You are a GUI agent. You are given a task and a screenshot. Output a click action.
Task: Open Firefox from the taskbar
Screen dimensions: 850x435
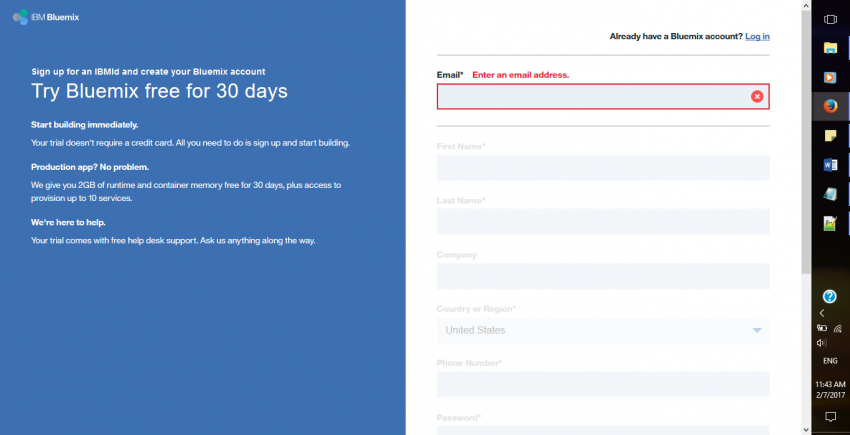[x=829, y=105]
